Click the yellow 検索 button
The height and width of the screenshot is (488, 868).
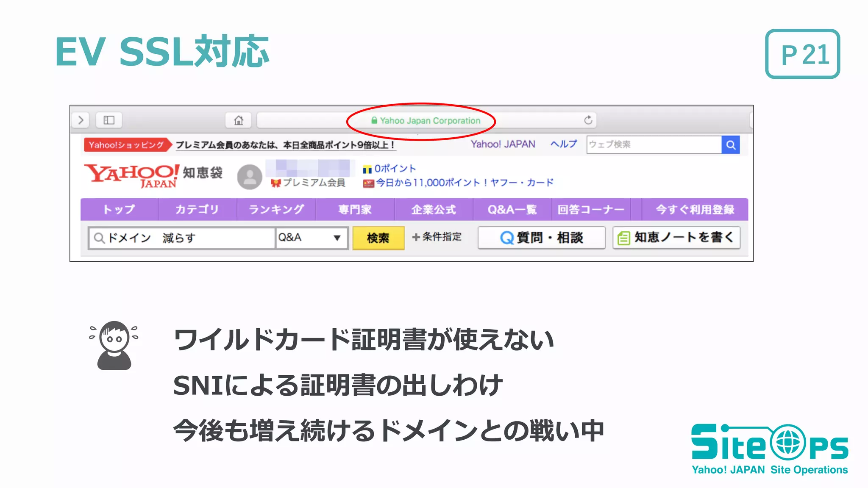[378, 238]
